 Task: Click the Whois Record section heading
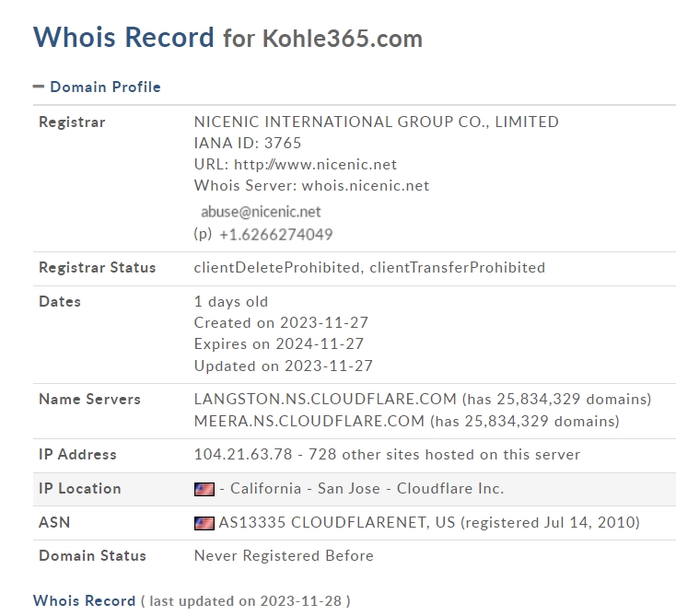click(84, 600)
